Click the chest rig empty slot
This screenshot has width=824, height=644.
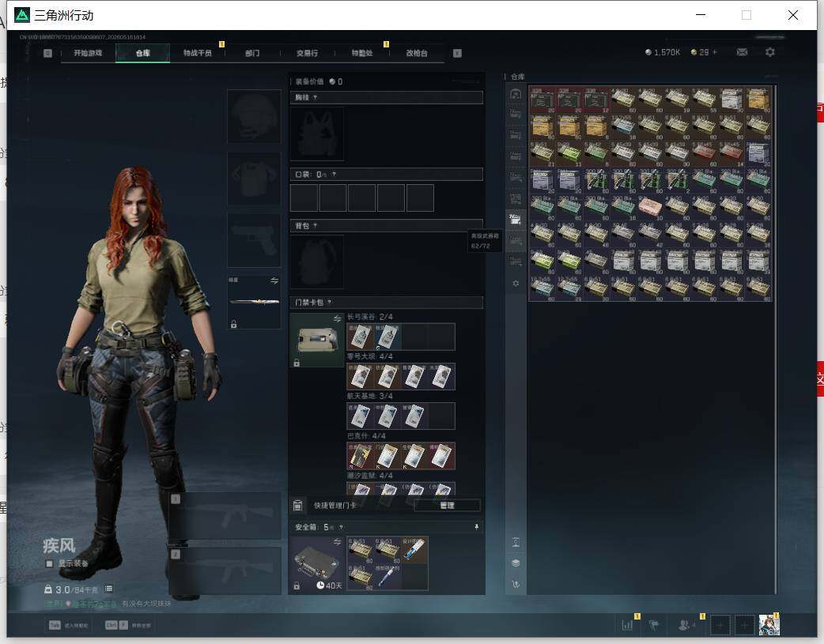[317, 134]
